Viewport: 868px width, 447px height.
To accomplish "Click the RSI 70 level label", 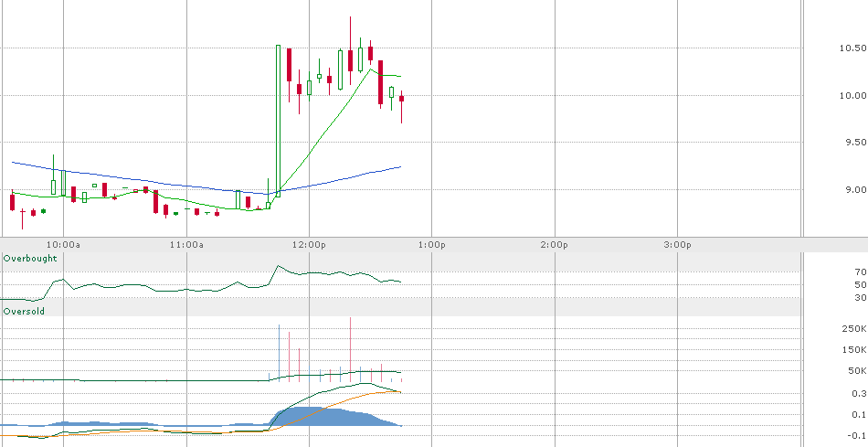I will pos(861,272).
